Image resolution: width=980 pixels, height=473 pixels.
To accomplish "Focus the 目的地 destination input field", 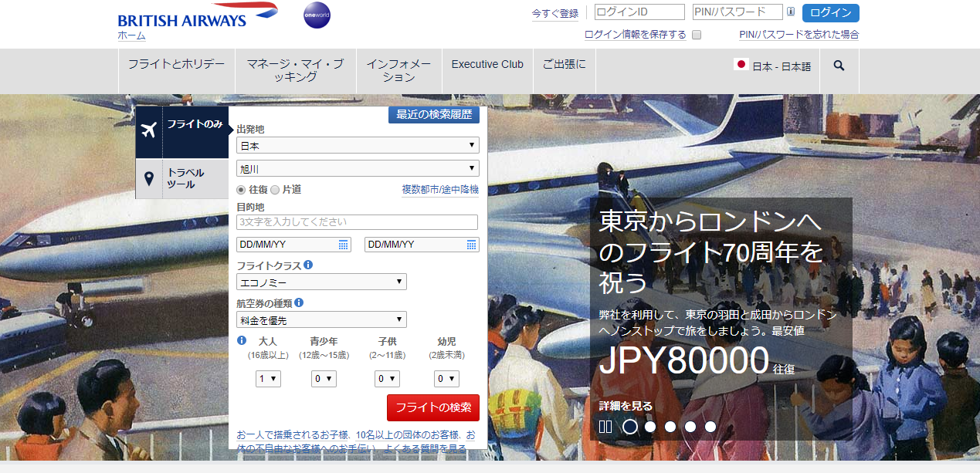I will click(x=358, y=222).
